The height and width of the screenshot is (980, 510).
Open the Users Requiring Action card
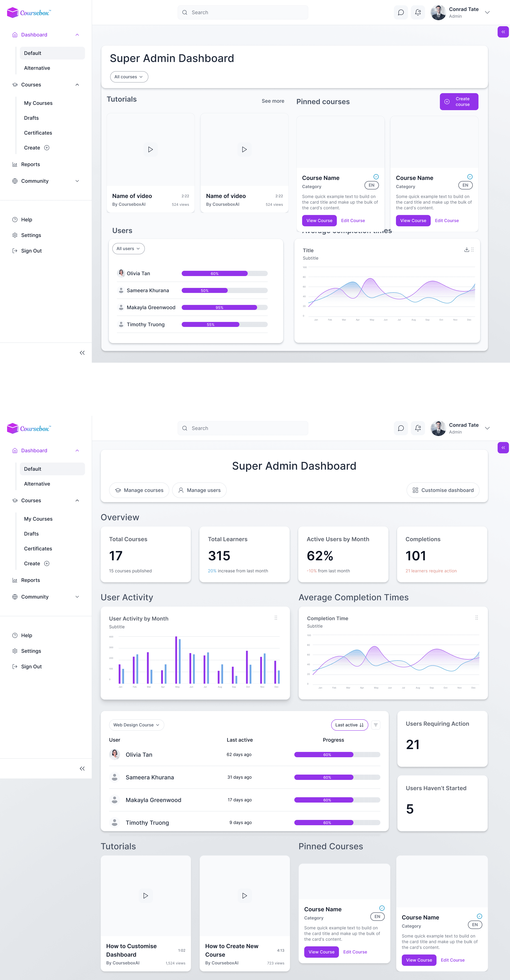coord(442,738)
